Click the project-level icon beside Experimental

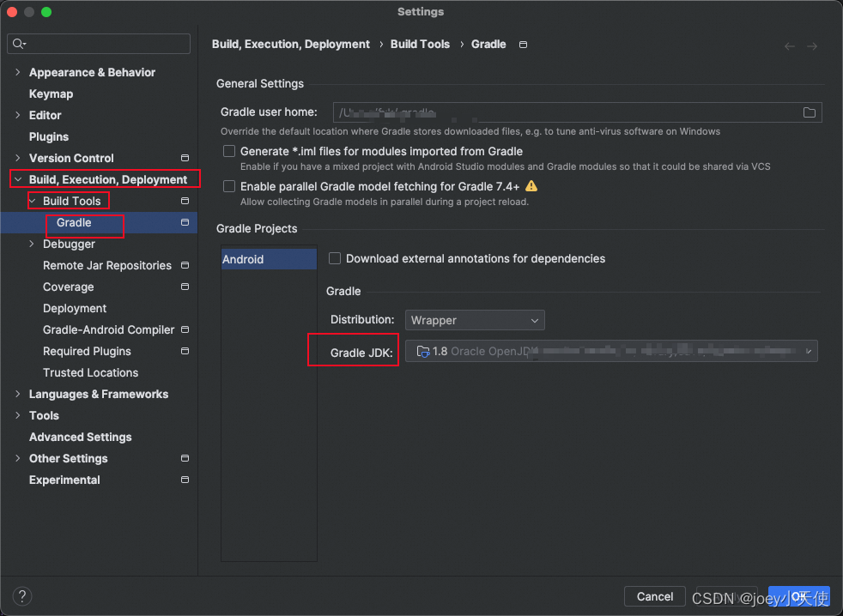click(x=185, y=480)
